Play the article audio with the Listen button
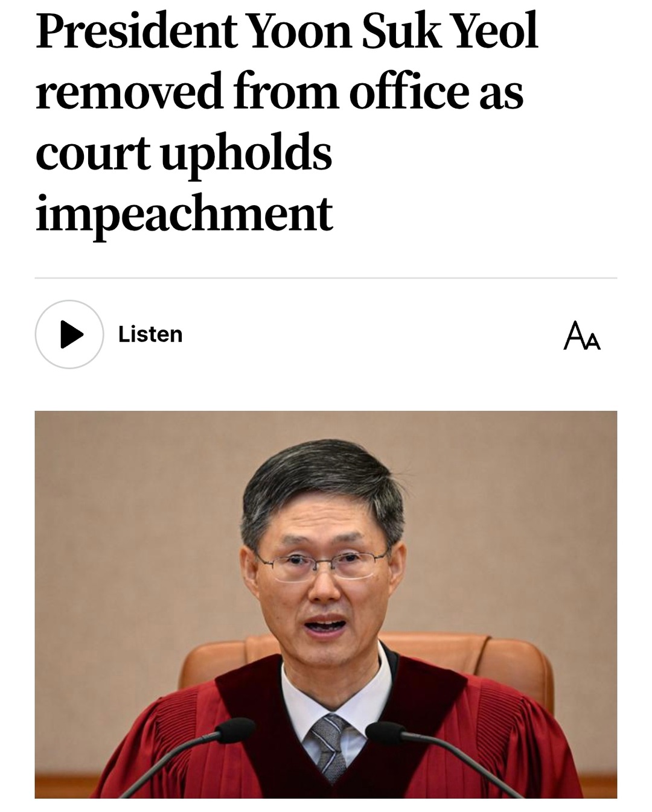 pyautogui.click(x=69, y=334)
